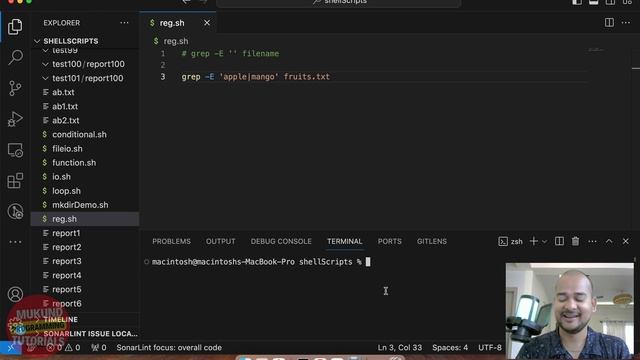Open the Accounts menu icon
The height and width of the screenshot is (360, 640).
(x=15, y=294)
